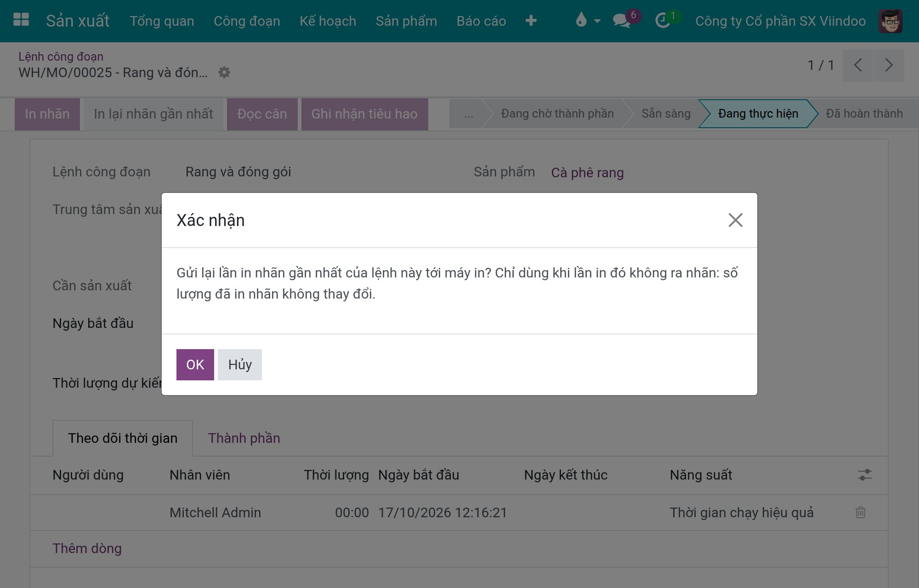Screen dimensions: 919x588
Task: Open the Công đoạn menu
Action: coord(247,21)
